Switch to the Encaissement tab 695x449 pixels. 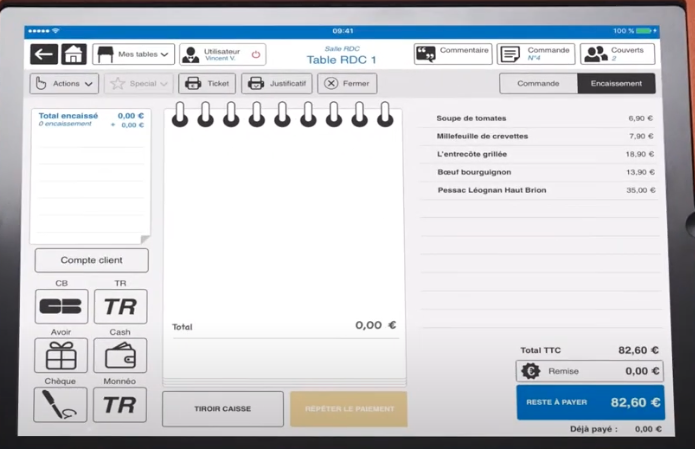click(616, 84)
